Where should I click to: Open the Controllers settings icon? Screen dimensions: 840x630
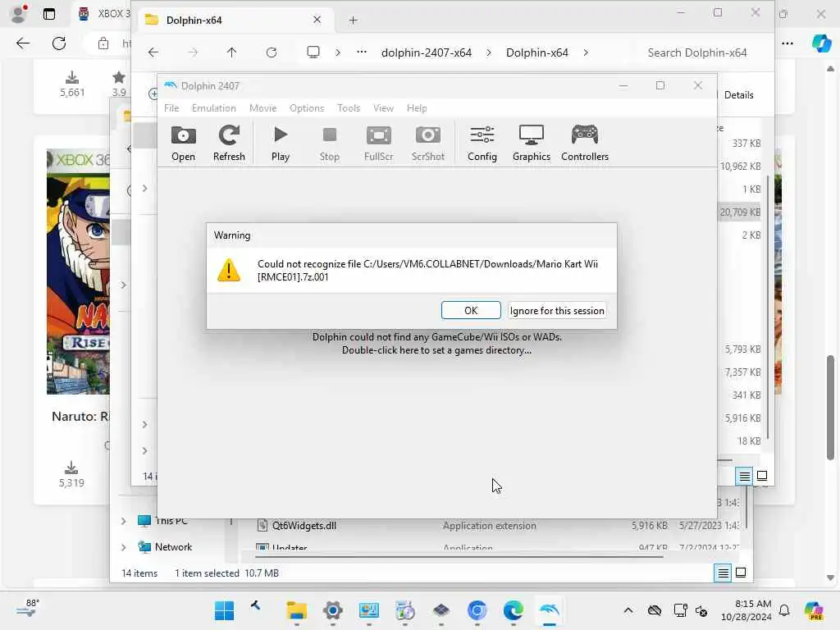click(584, 143)
